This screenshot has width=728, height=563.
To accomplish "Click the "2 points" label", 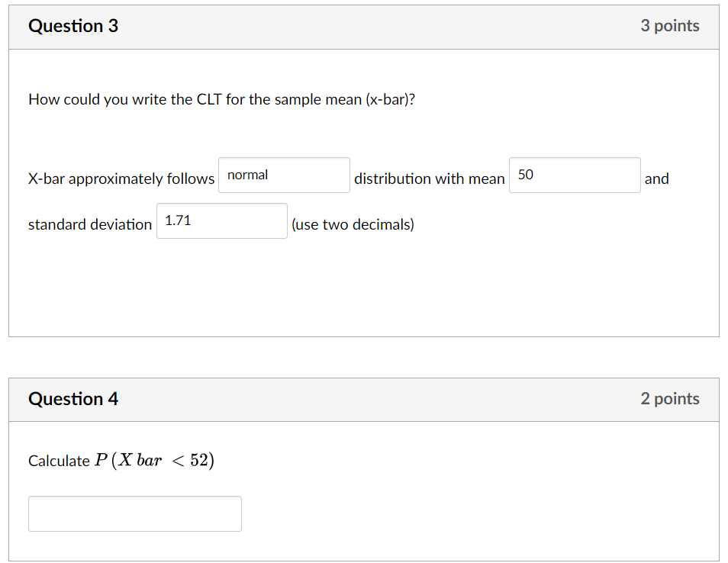I will [x=669, y=399].
